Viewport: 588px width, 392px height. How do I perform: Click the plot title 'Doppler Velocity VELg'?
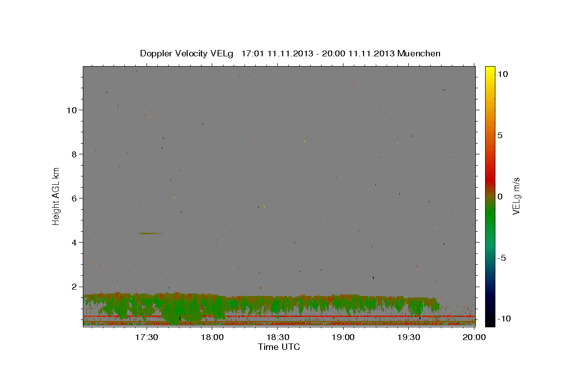tap(188, 53)
